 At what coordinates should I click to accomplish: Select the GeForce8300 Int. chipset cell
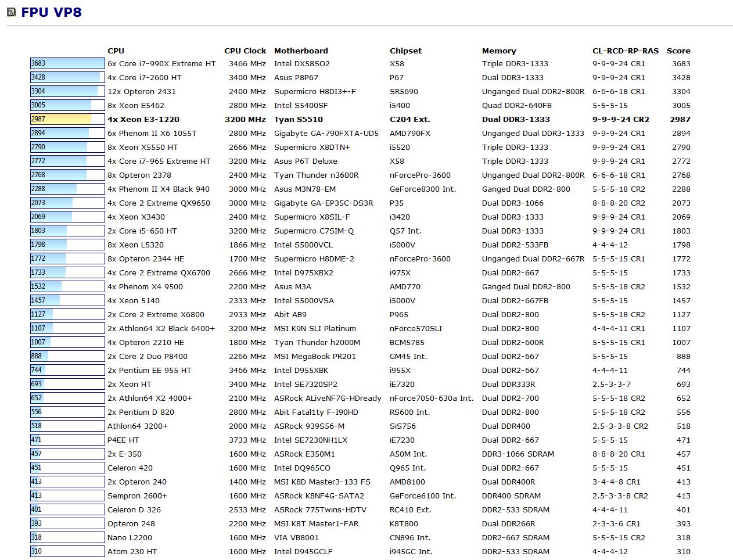423,189
